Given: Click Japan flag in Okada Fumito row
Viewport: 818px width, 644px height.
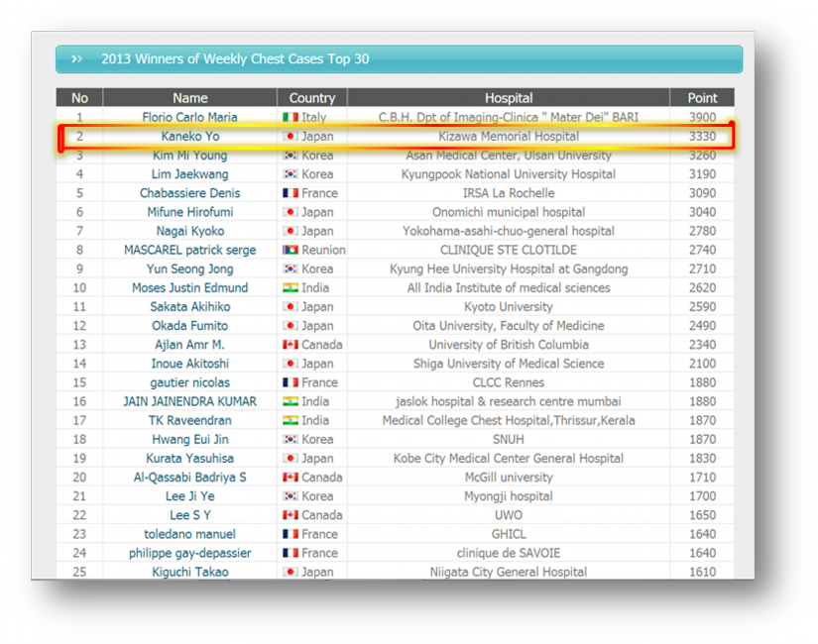Looking at the screenshot, I should tap(291, 326).
